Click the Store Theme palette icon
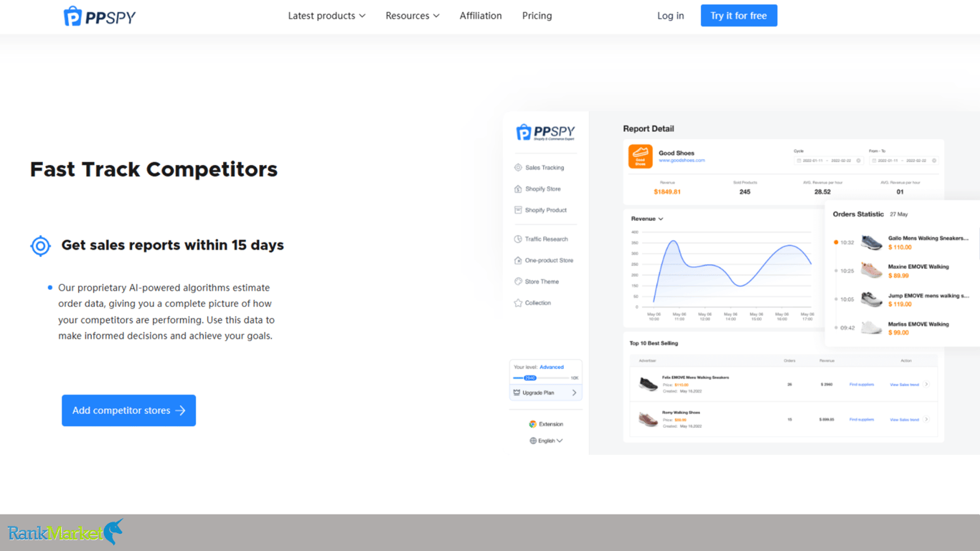The width and height of the screenshot is (980, 551). 518,281
